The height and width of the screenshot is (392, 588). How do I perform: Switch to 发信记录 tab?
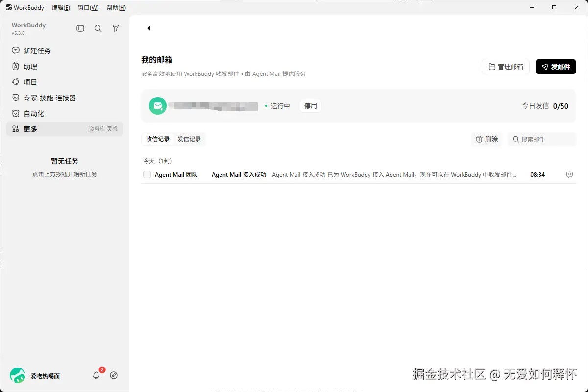point(189,139)
